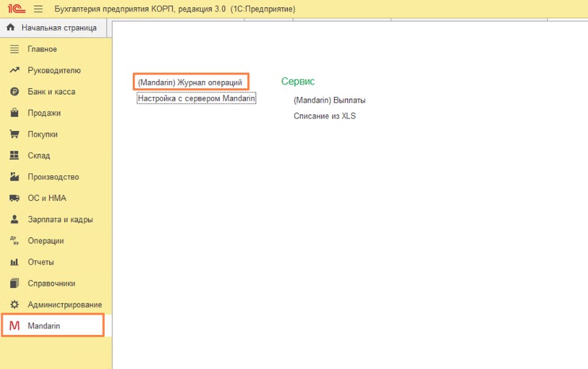Screen dimensions: 588x369
Task: Switch to the Покупки section
Action: coord(43,134)
